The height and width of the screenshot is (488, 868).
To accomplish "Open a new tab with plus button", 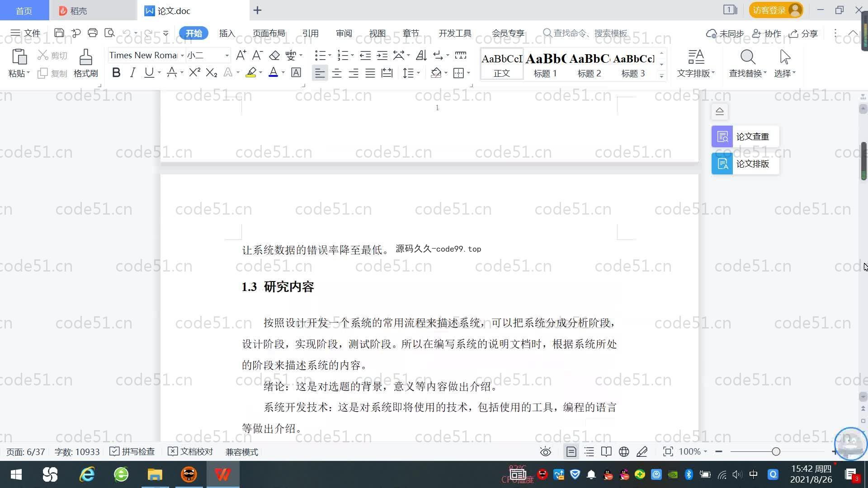I will click(x=257, y=10).
